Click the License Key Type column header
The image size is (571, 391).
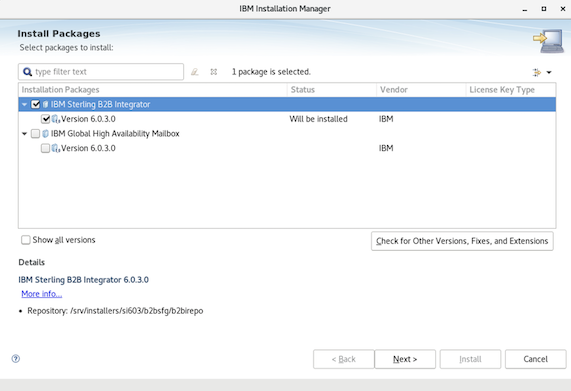coord(511,90)
